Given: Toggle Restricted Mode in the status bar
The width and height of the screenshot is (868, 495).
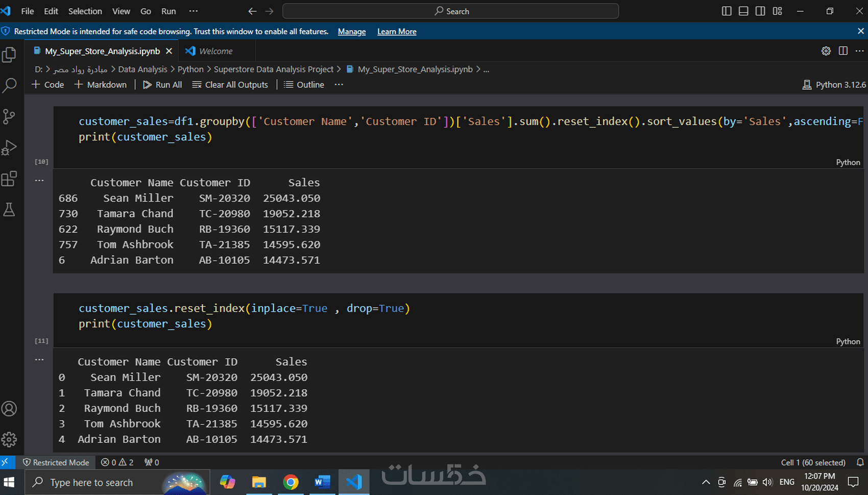Looking at the screenshot, I should [x=56, y=462].
